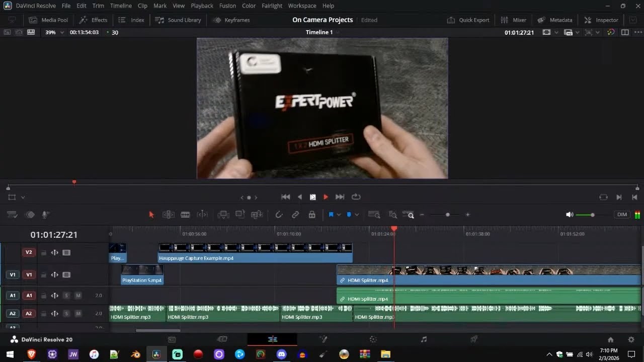Open Blender from the Windows taskbar

[135, 354]
